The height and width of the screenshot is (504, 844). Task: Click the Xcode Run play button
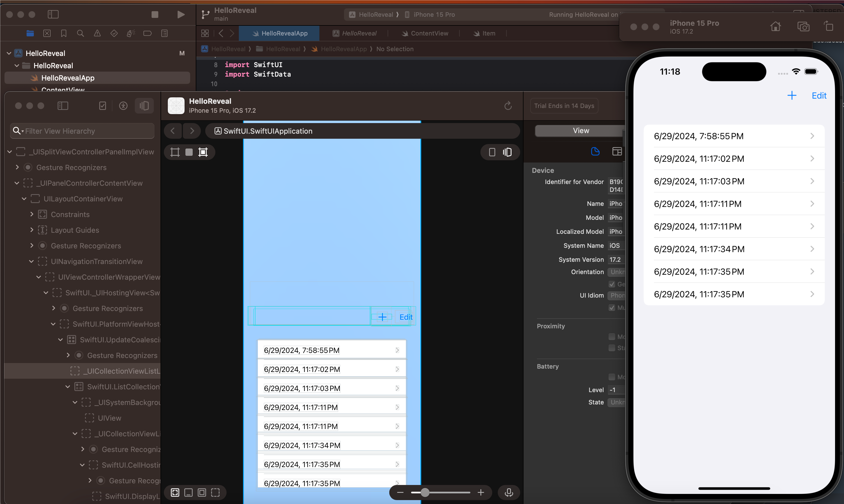[x=181, y=14]
